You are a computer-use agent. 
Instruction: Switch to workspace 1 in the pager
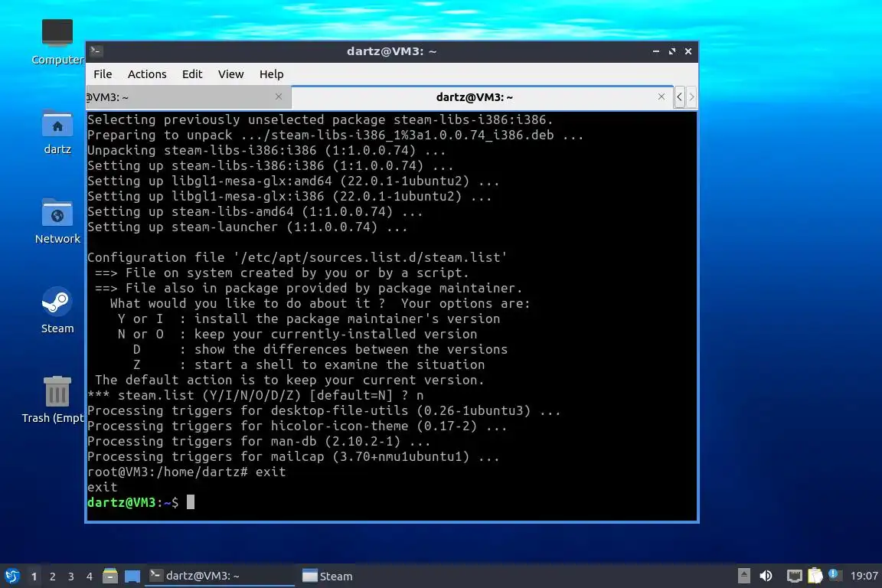coord(34,577)
